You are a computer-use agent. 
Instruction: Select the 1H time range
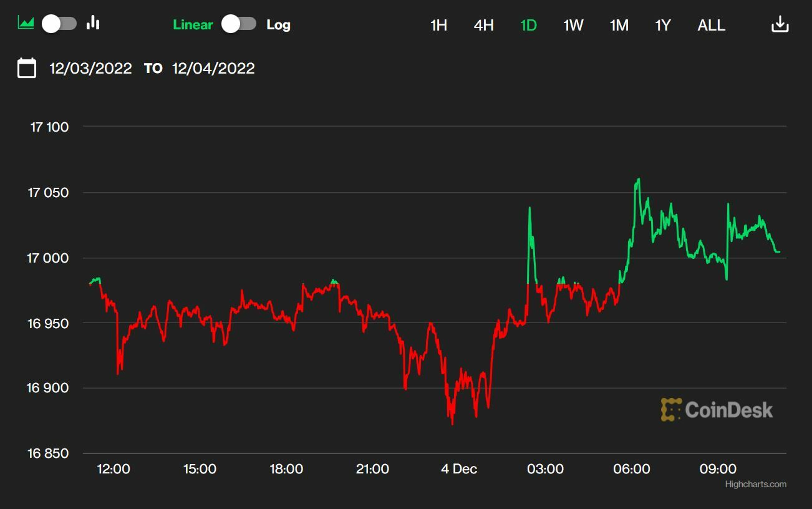439,25
